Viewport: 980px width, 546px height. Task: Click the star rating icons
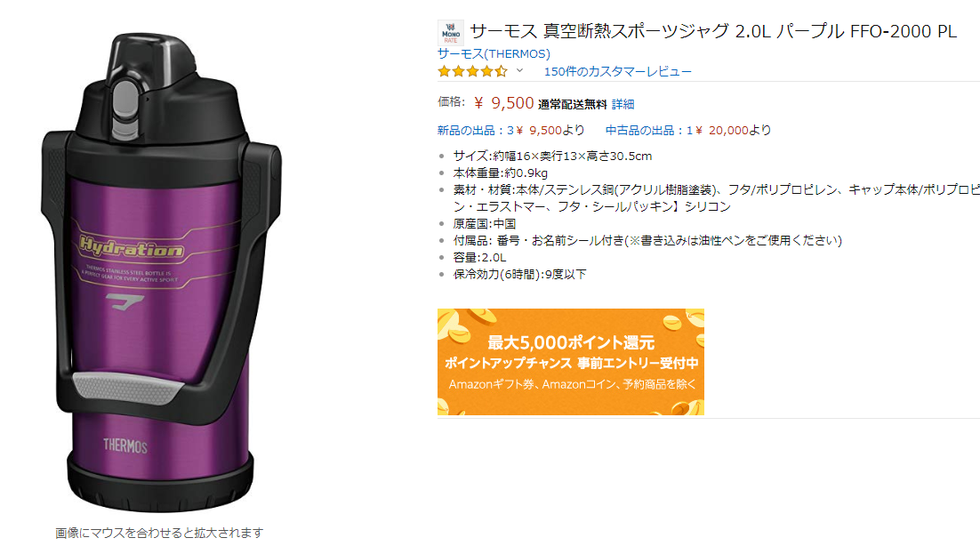point(472,71)
